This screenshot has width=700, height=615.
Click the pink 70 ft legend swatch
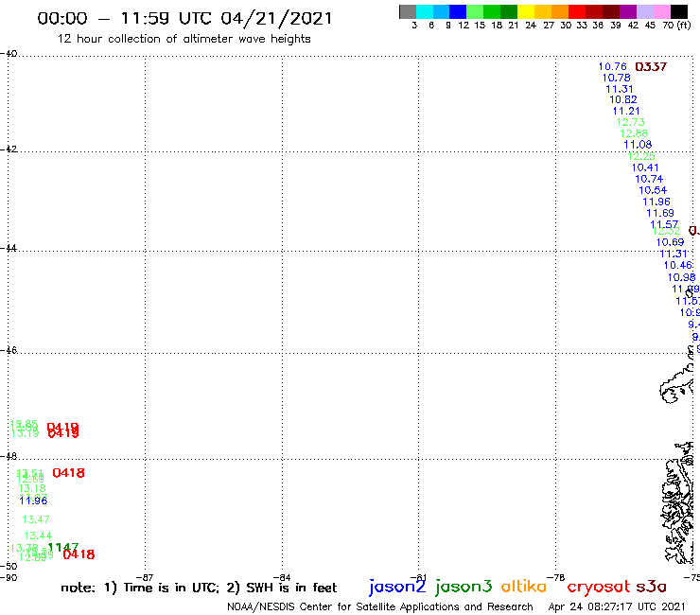[661, 11]
